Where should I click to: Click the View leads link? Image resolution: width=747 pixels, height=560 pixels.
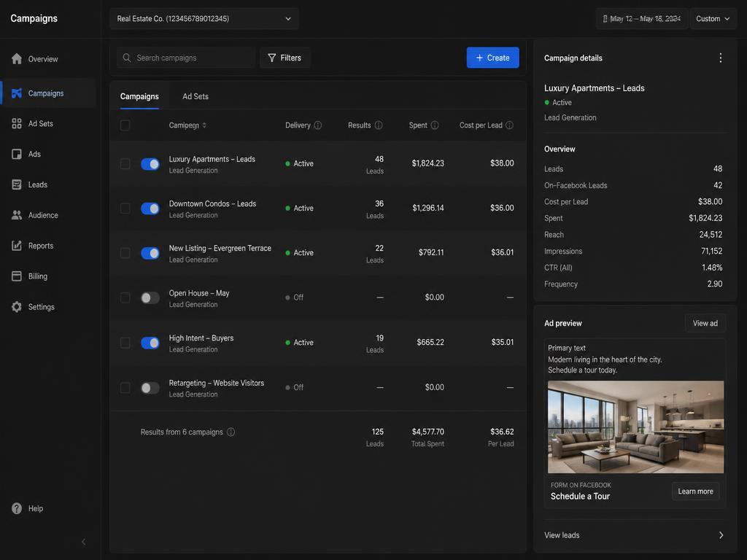pyautogui.click(x=562, y=535)
